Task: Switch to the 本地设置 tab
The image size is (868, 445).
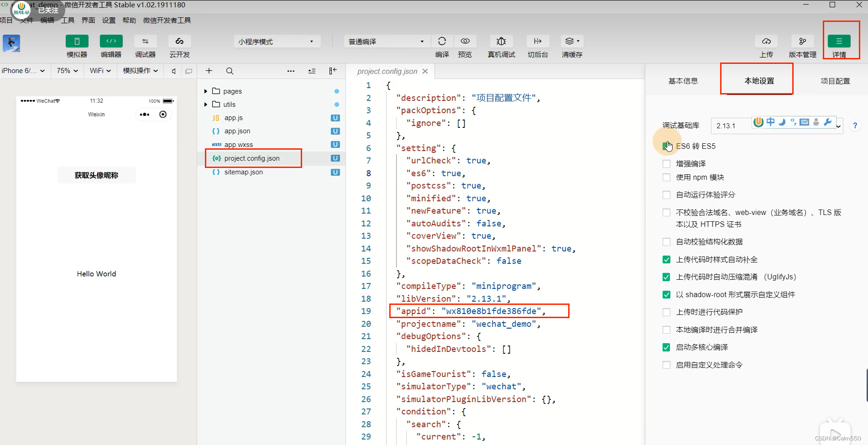Action: coord(759,81)
